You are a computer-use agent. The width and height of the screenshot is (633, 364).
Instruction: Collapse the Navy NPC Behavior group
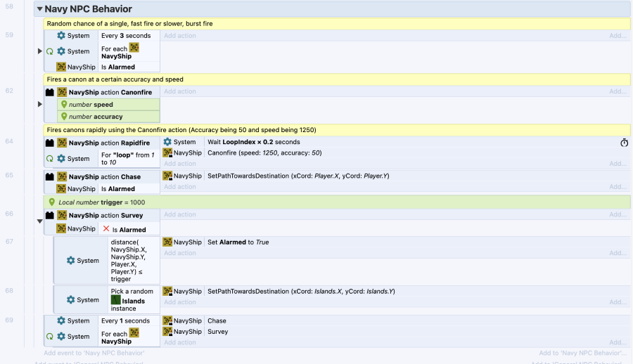pyautogui.click(x=39, y=9)
